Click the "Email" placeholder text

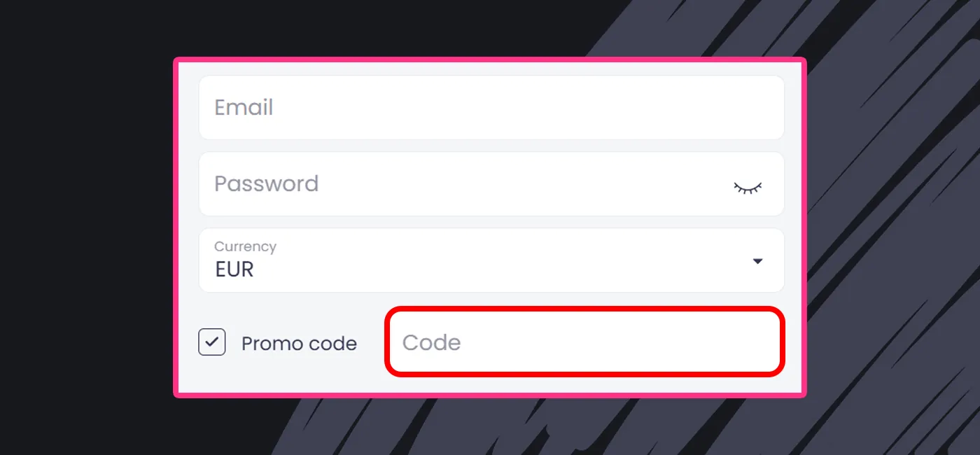[244, 108]
